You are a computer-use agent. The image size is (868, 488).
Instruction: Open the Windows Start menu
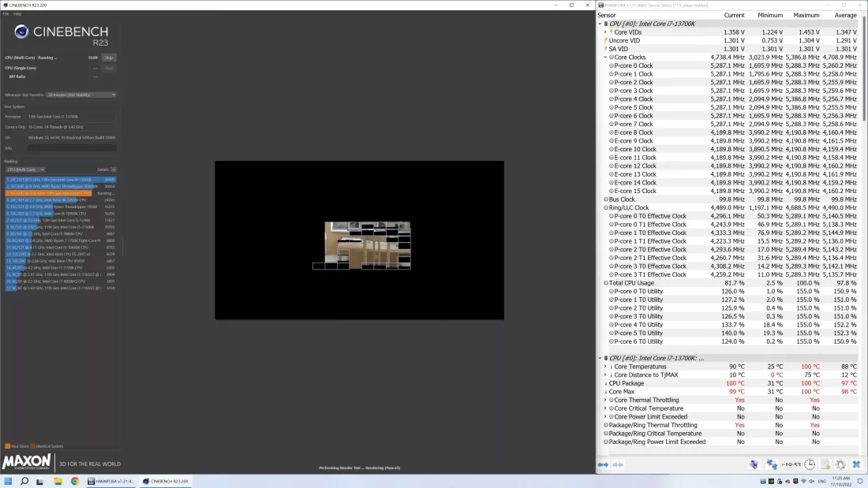pos(8,482)
